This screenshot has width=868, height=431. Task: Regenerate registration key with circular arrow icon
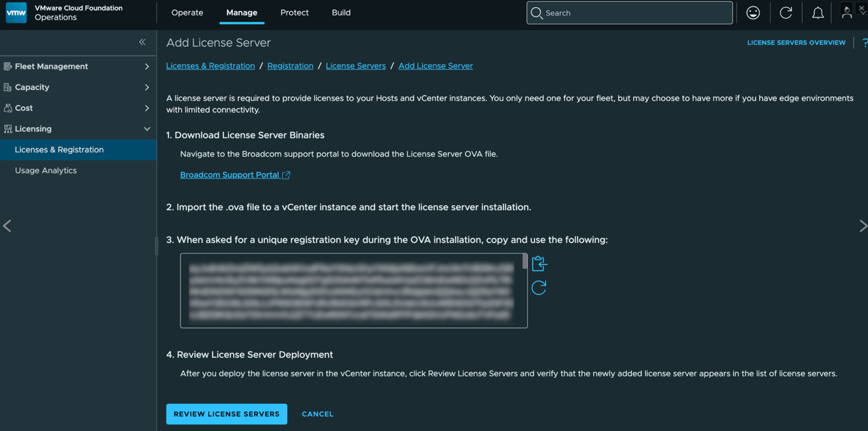[539, 288]
